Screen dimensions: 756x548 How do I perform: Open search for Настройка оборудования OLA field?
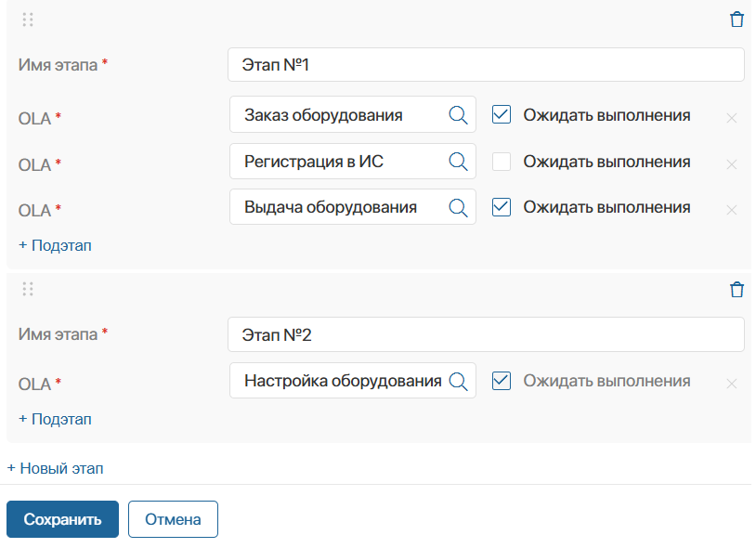[x=458, y=381]
